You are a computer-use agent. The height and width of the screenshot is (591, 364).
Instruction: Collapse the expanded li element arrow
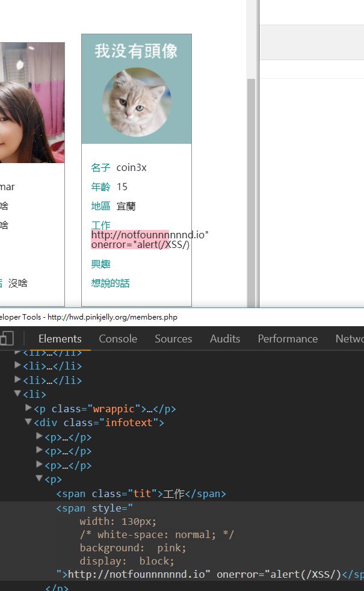pos(17,394)
